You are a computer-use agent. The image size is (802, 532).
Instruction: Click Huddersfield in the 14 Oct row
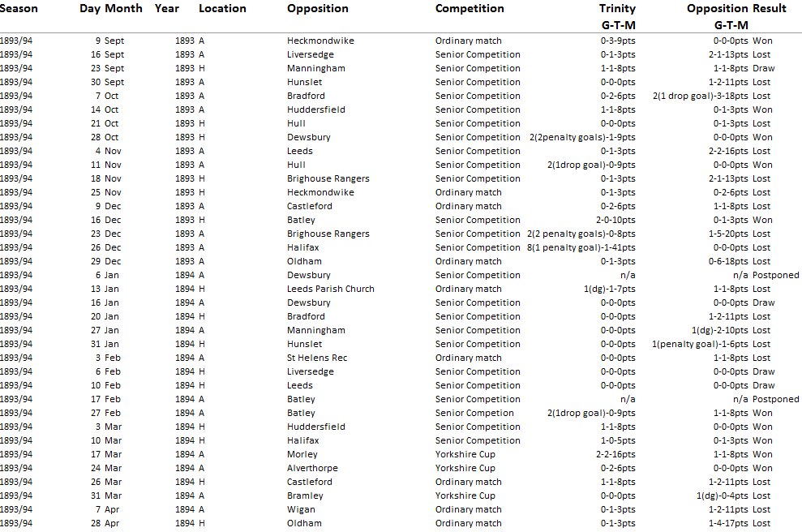(316, 110)
